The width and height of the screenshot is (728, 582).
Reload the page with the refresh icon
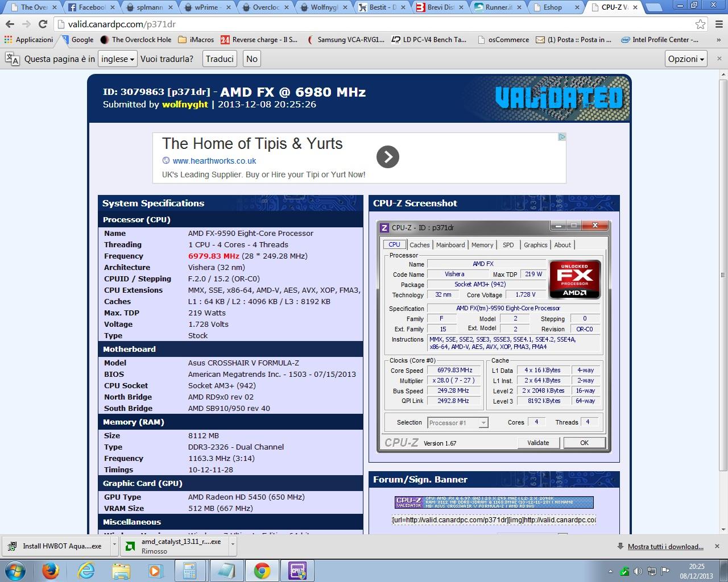click(43, 24)
